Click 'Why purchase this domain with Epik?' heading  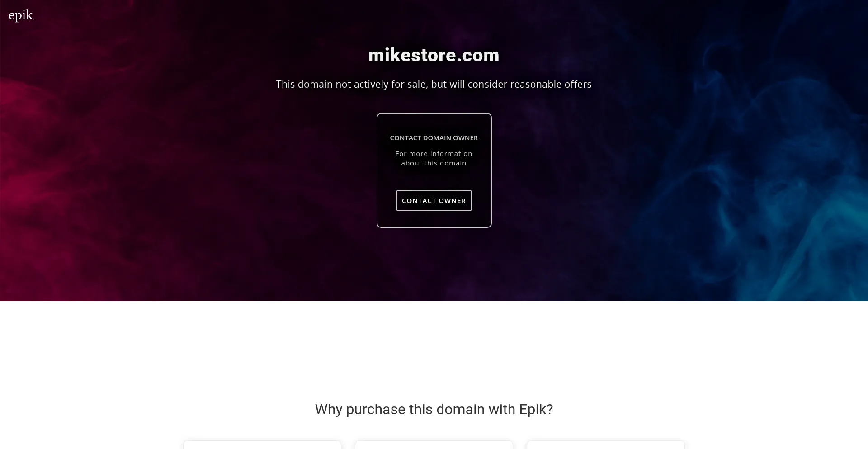point(434,409)
